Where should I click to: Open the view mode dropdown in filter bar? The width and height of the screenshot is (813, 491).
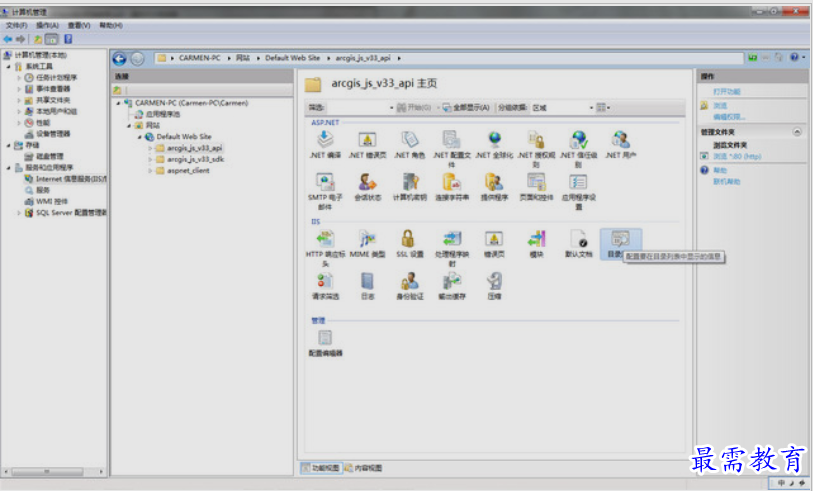pos(603,108)
